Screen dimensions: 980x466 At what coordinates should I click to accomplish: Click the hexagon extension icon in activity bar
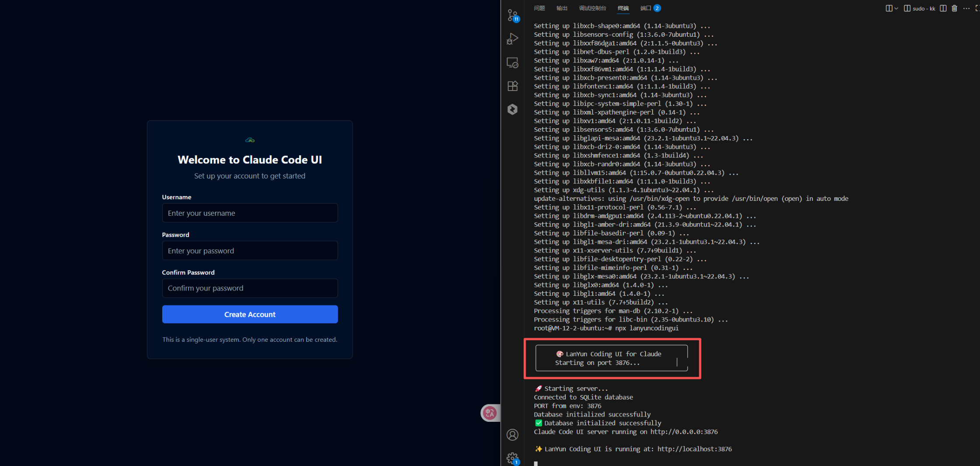[513, 109]
